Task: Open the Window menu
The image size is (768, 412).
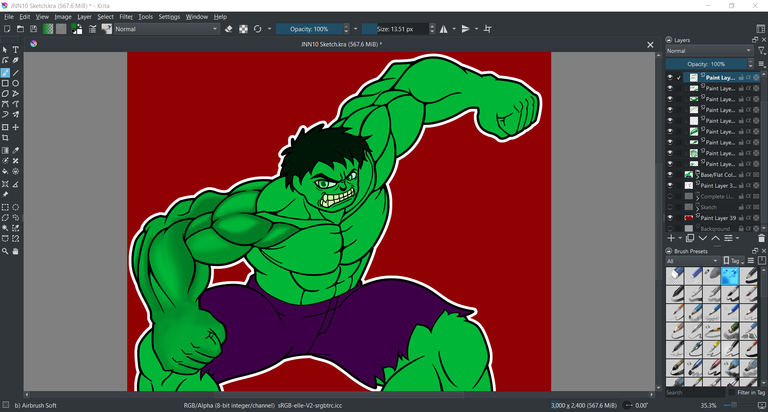Action: tap(196, 17)
